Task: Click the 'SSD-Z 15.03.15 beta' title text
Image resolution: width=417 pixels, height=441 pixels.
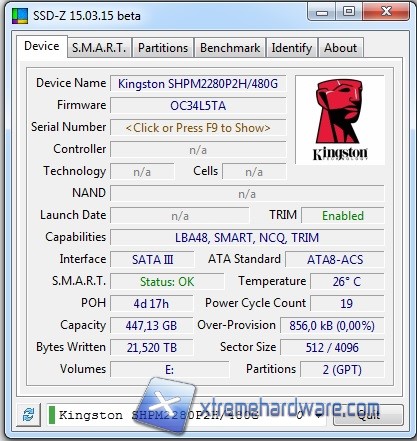Action: (87, 16)
